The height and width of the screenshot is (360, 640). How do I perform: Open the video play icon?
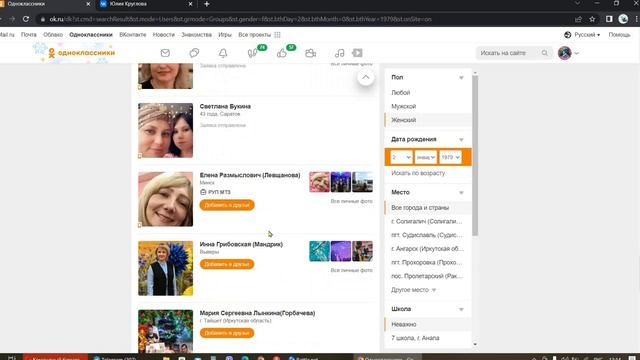click(357, 53)
